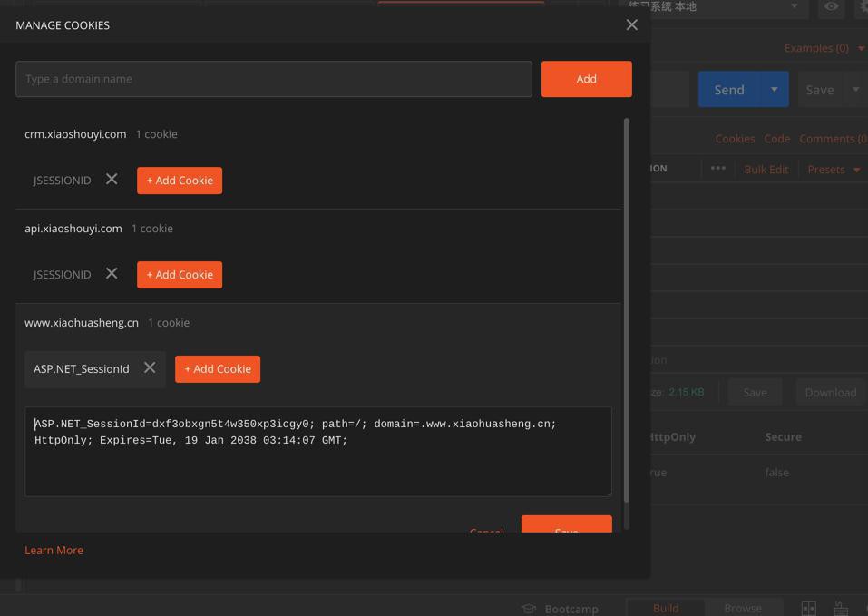The height and width of the screenshot is (616, 868).
Task: Open the Presets dropdown
Action: pyautogui.click(x=834, y=170)
